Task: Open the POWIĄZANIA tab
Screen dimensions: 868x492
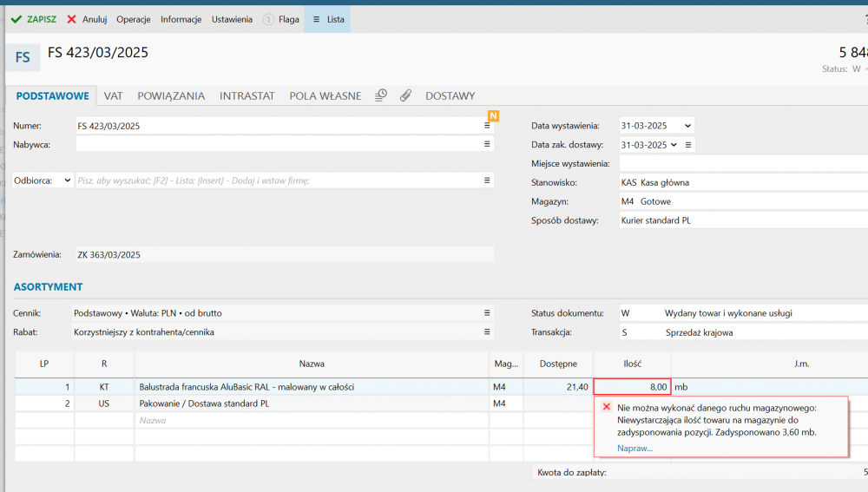Action: (x=171, y=95)
